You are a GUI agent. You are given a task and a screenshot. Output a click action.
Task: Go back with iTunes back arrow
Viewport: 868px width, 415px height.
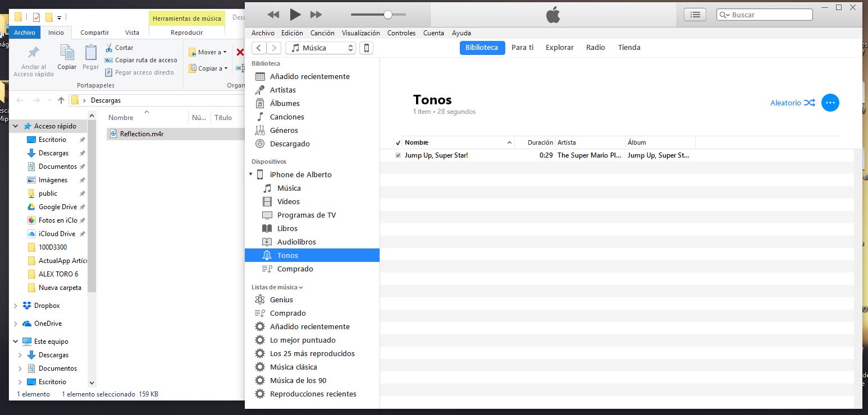[259, 48]
